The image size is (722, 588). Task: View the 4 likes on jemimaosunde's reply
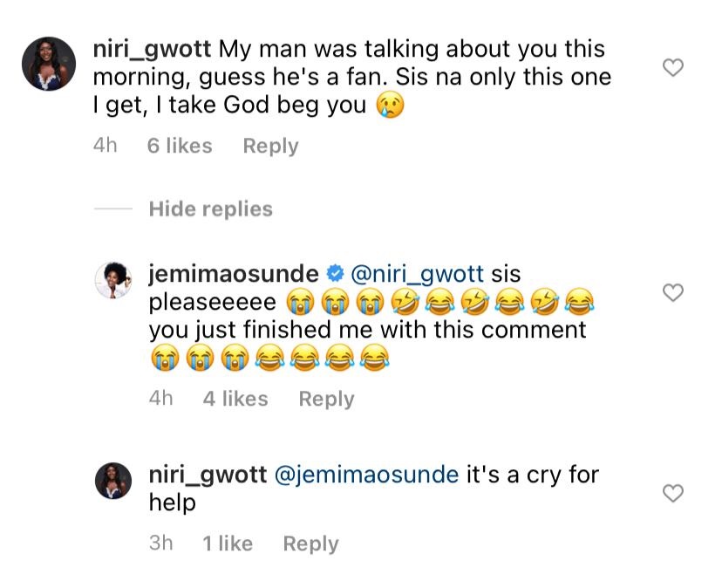(x=235, y=399)
